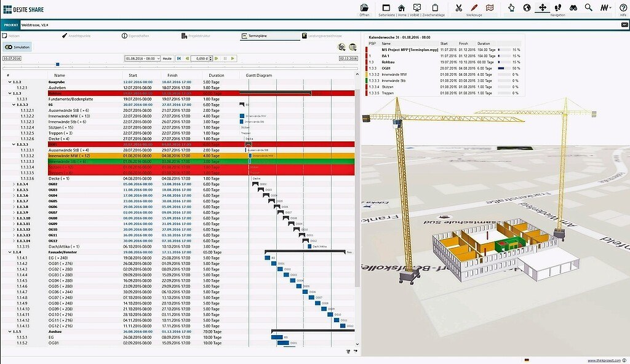Expand the 1.1.3.4 OG02 node
This screenshot has height=364, width=630.
14,184
